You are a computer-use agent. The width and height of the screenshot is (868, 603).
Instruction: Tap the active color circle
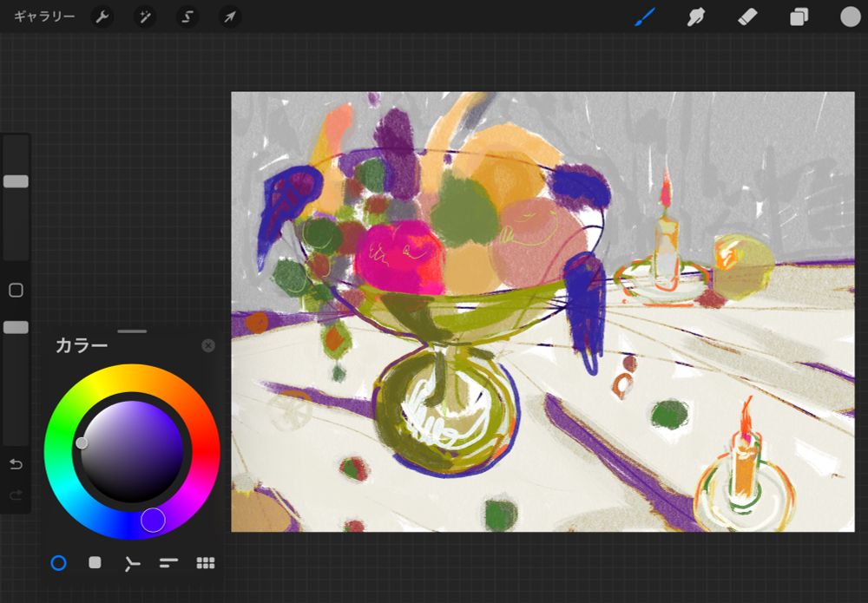coord(851,17)
